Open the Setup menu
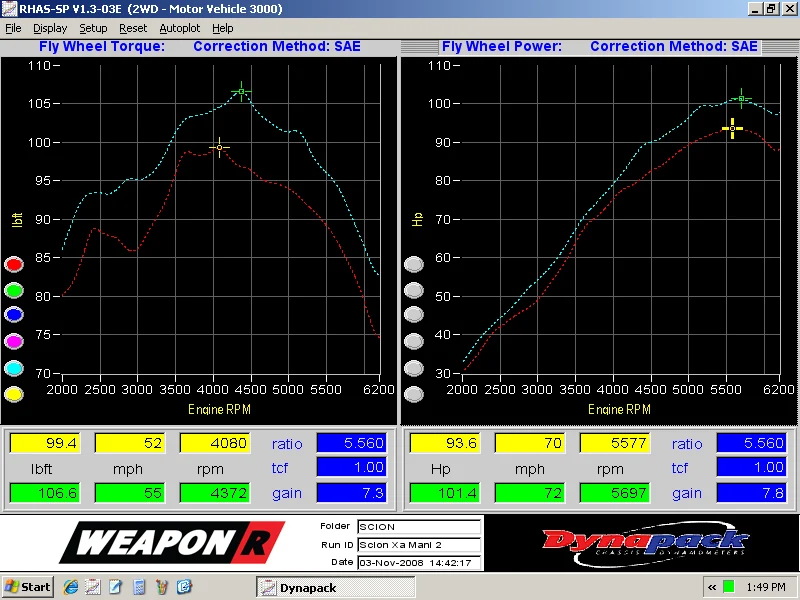This screenshot has width=800, height=600. click(x=93, y=29)
